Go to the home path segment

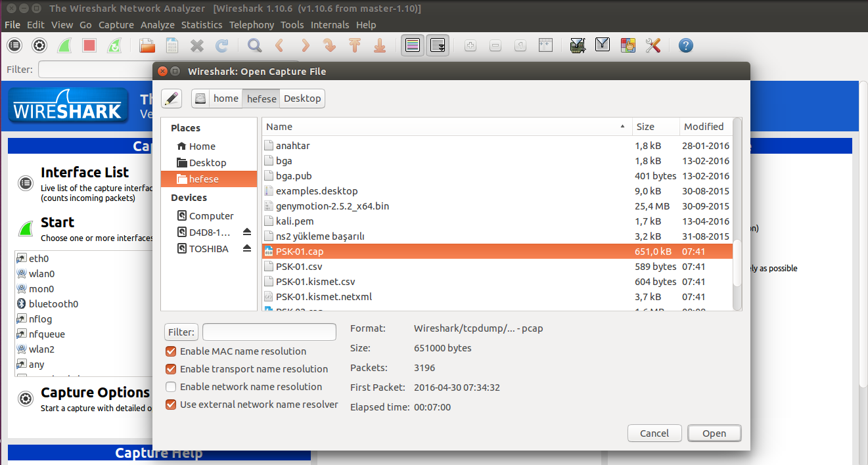226,99
